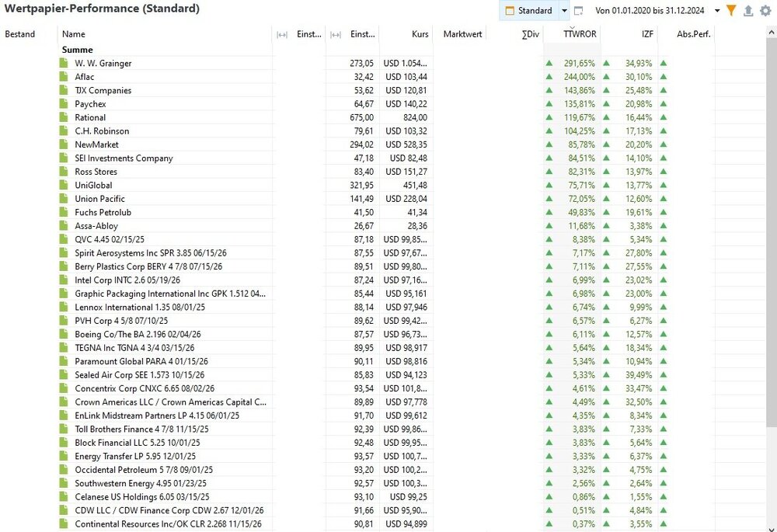The height and width of the screenshot is (532, 777).
Task: Click the 291,65% TTWROR value
Action: pyautogui.click(x=580, y=63)
